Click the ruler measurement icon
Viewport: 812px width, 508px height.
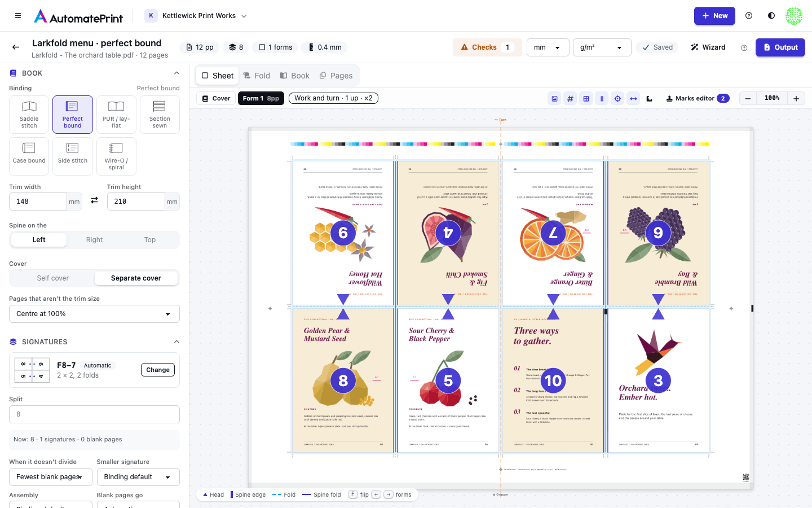650,98
